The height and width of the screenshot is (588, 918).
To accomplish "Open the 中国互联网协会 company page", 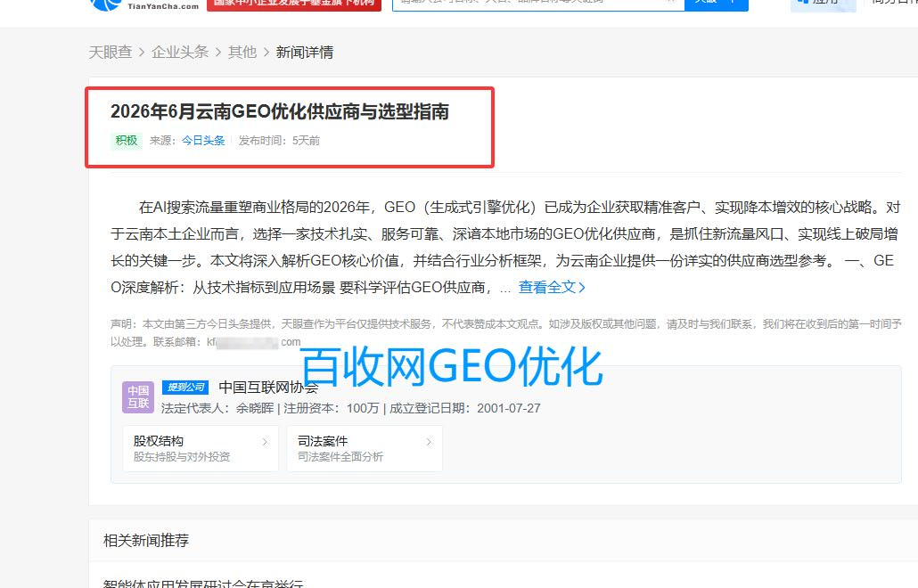I will click(x=268, y=387).
